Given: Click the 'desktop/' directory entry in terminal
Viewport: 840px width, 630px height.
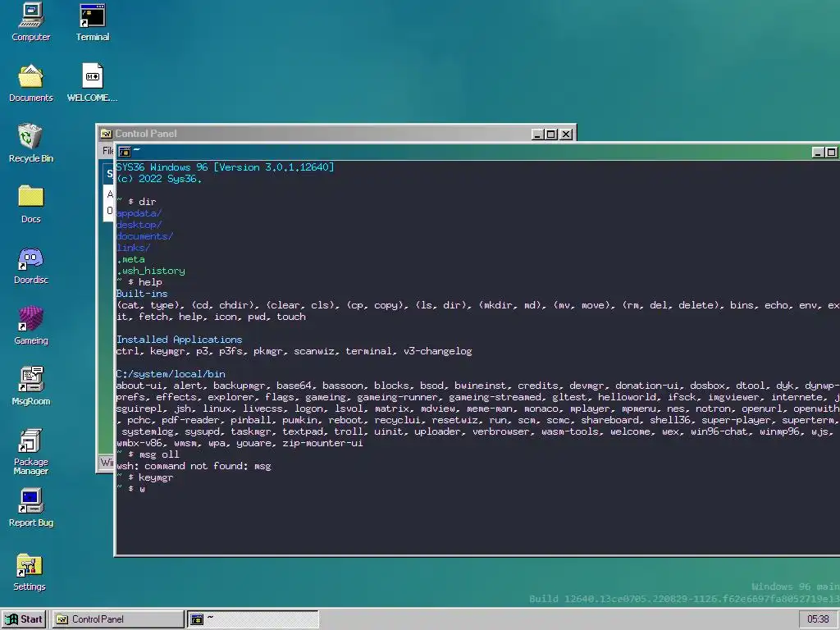Looking at the screenshot, I should (x=139, y=225).
